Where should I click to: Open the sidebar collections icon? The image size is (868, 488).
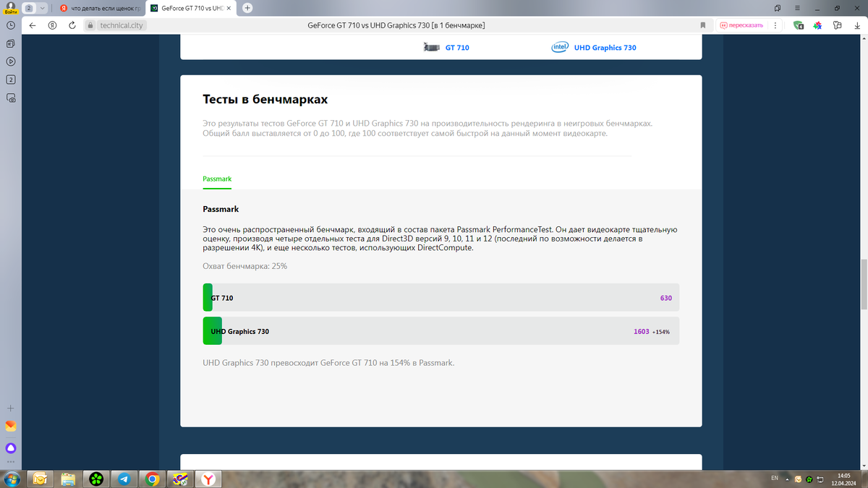pos(11,43)
